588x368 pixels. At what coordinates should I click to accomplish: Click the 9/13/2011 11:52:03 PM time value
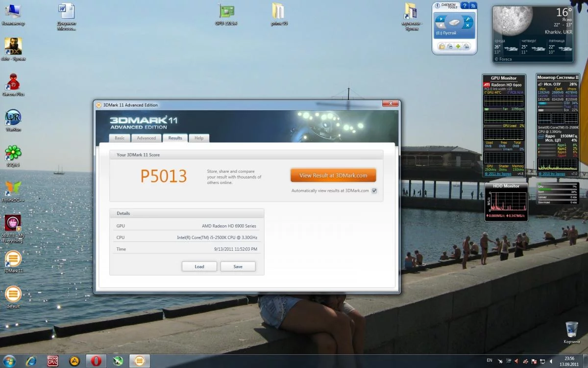(235, 249)
